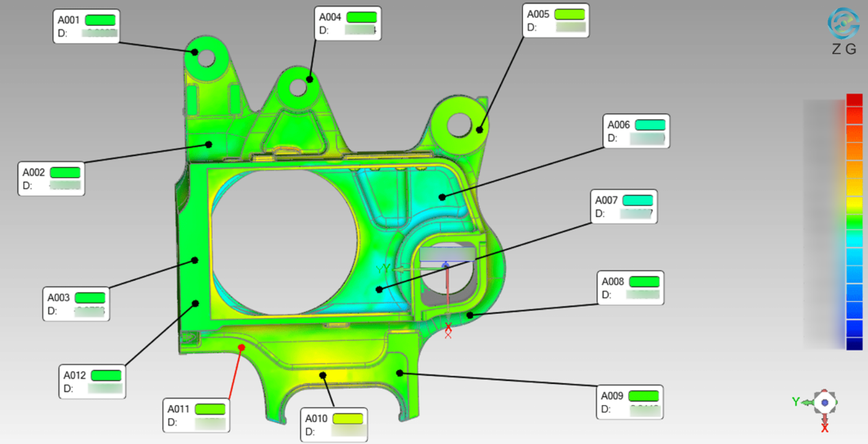The height and width of the screenshot is (444, 868).
Task: Click the A008 green color swatch
Action: pyautogui.click(x=644, y=281)
